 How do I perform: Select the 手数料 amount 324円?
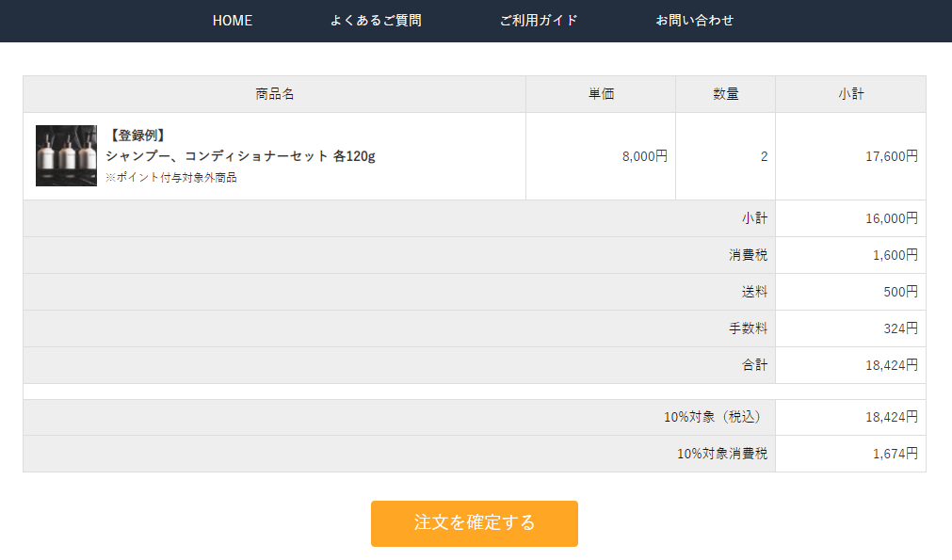pos(900,328)
